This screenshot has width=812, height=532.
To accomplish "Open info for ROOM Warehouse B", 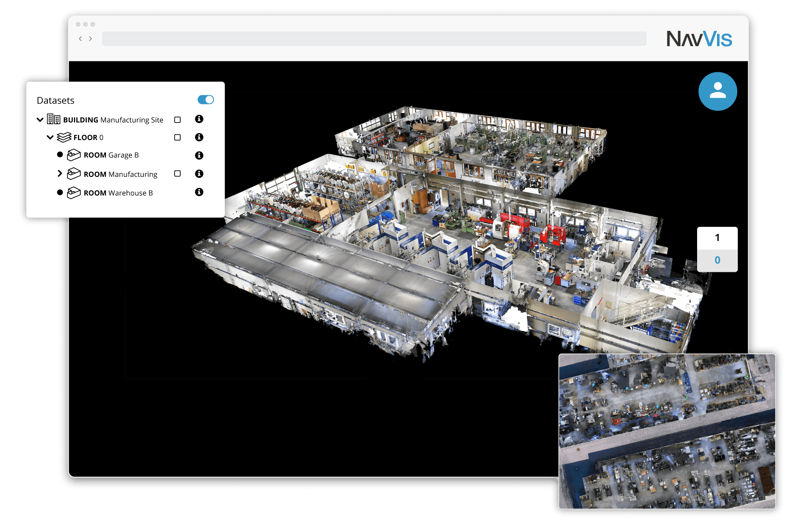I will (x=199, y=192).
